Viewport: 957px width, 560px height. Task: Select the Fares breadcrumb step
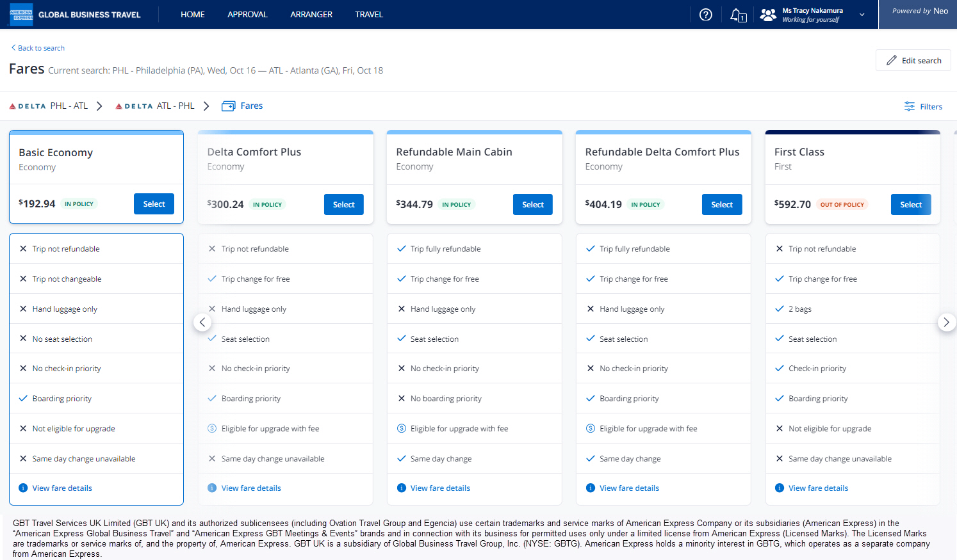(x=242, y=106)
